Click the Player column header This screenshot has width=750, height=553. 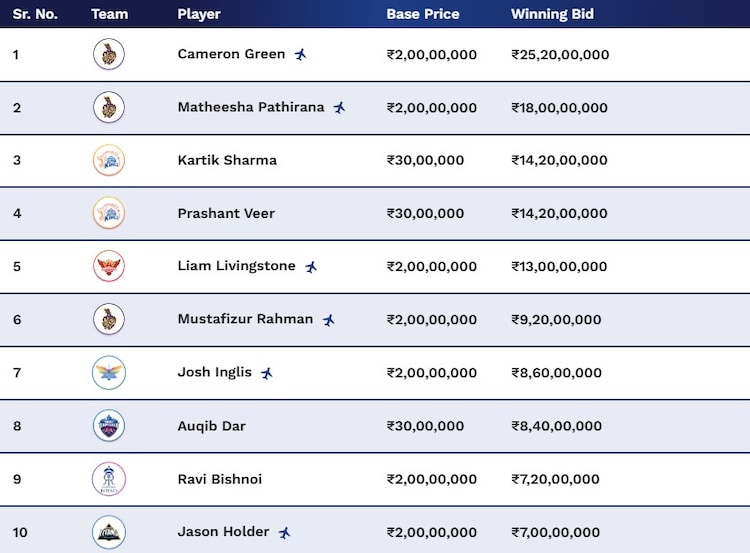(x=199, y=14)
